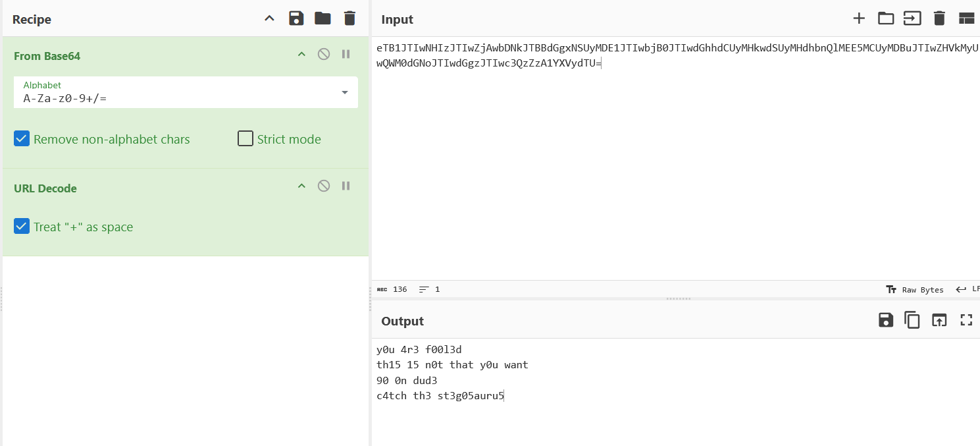Click output line "c4tch th3 st3g05auru5"

coord(440,396)
